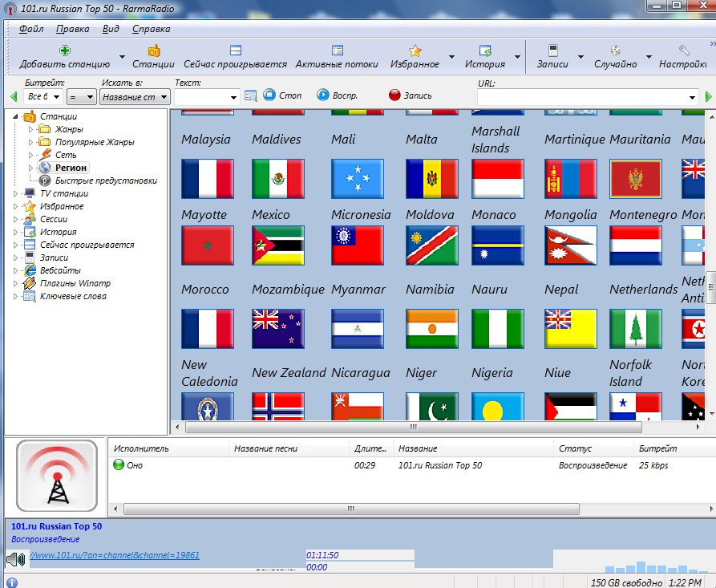Click the speaker volume icon
The image size is (716, 588).
point(16,559)
